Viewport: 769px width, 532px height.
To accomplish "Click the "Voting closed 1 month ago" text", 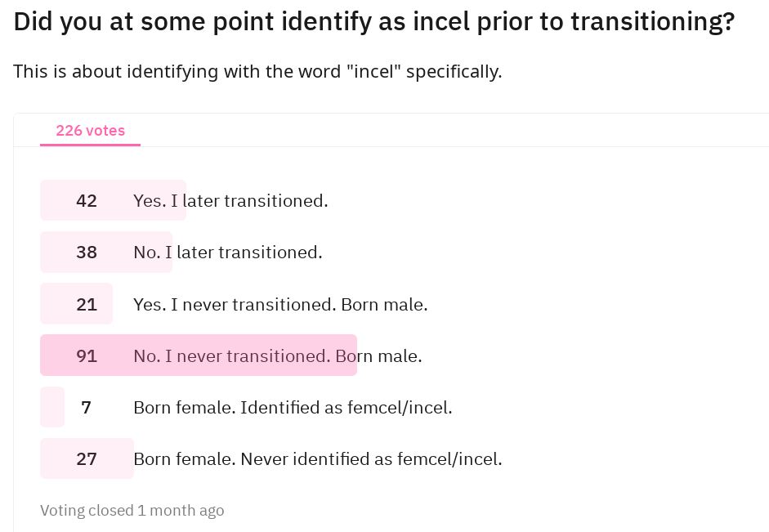I will point(132,511).
